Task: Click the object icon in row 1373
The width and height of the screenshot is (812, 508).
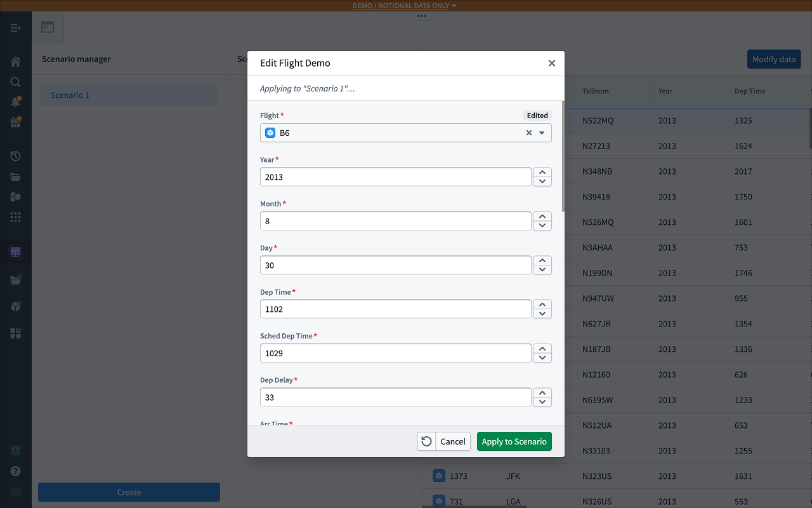Action: 438,476
